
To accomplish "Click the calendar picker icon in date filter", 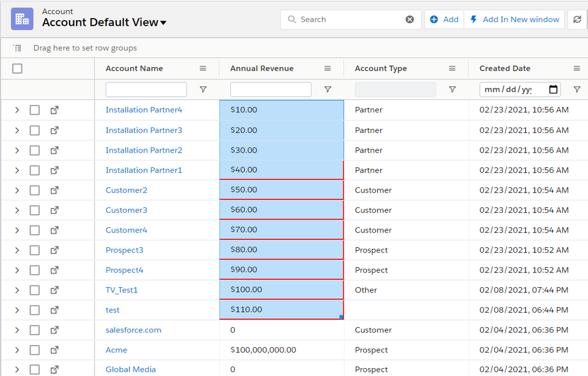I will [553, 89].
